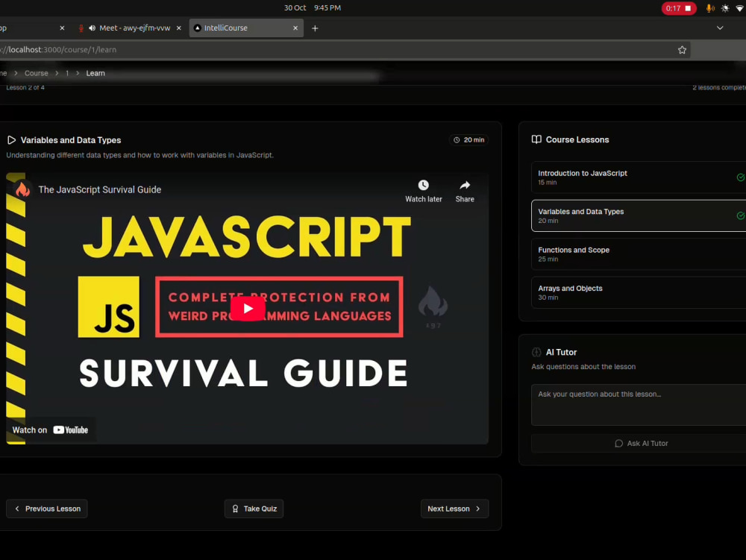This screenshot has height=560, width=746.
Task: Close the IntelliCourse tab
Action: 295,28
